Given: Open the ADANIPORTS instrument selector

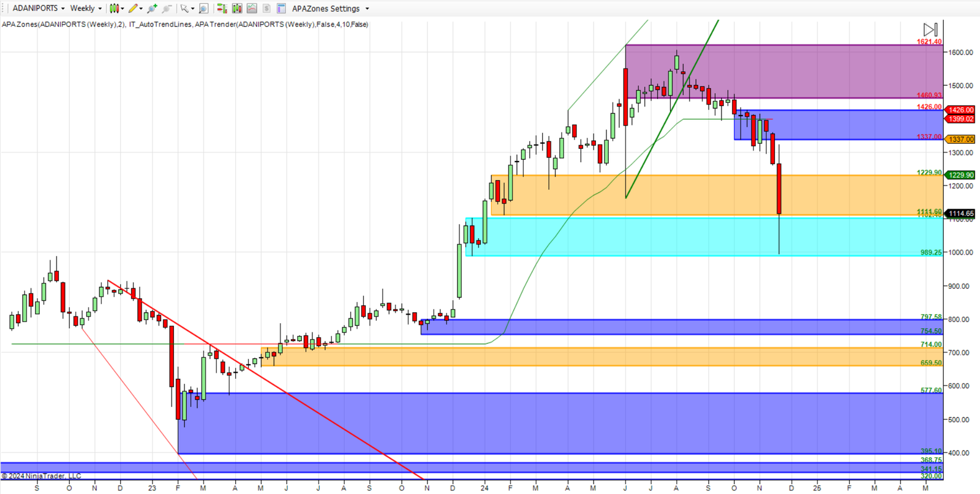Looking at the screenshot, I should [38, 9].
